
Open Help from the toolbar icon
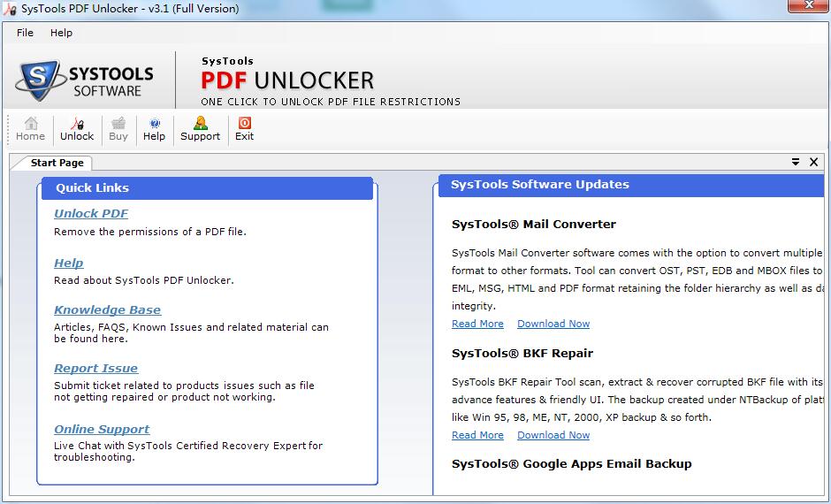pos(154,123)
